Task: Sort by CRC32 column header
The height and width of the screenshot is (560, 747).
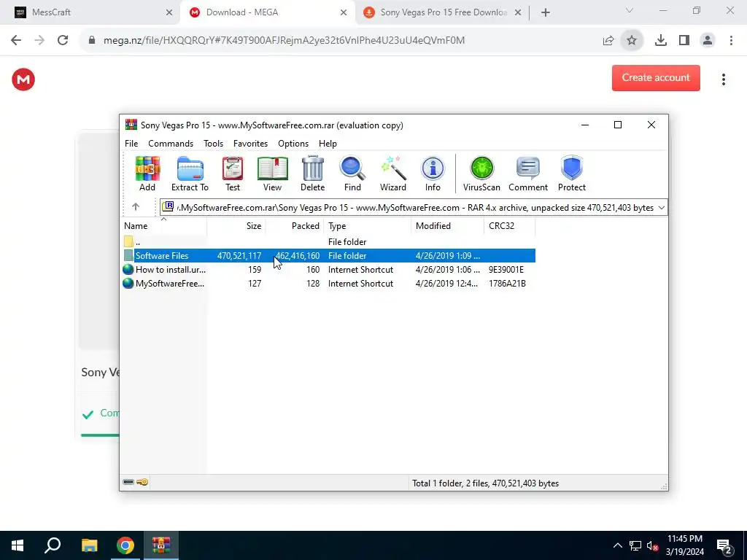Action: [x=509, y=226]
